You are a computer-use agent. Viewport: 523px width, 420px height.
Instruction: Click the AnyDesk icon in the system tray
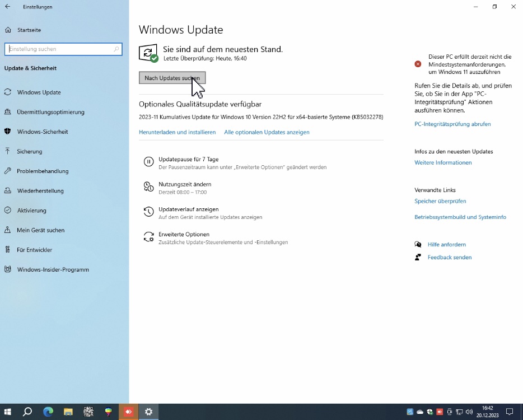440,412
